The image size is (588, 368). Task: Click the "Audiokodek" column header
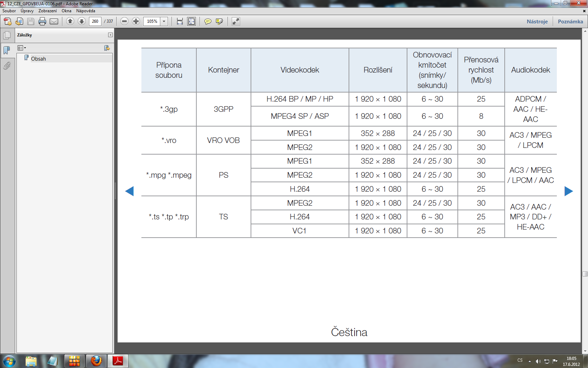point(531,70)
